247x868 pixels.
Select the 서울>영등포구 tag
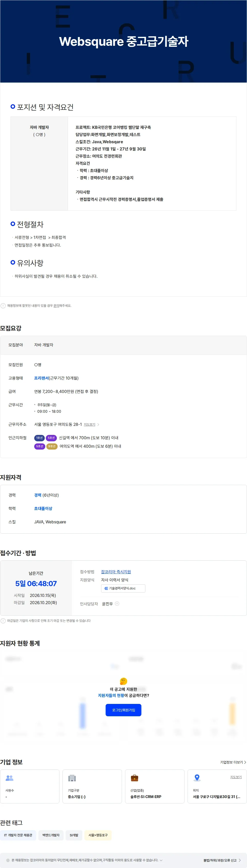pos(98,835)
